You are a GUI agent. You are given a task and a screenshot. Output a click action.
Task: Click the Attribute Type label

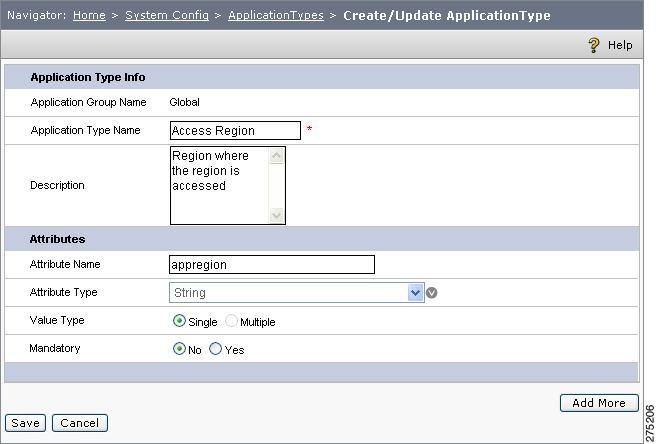[63, 292]
